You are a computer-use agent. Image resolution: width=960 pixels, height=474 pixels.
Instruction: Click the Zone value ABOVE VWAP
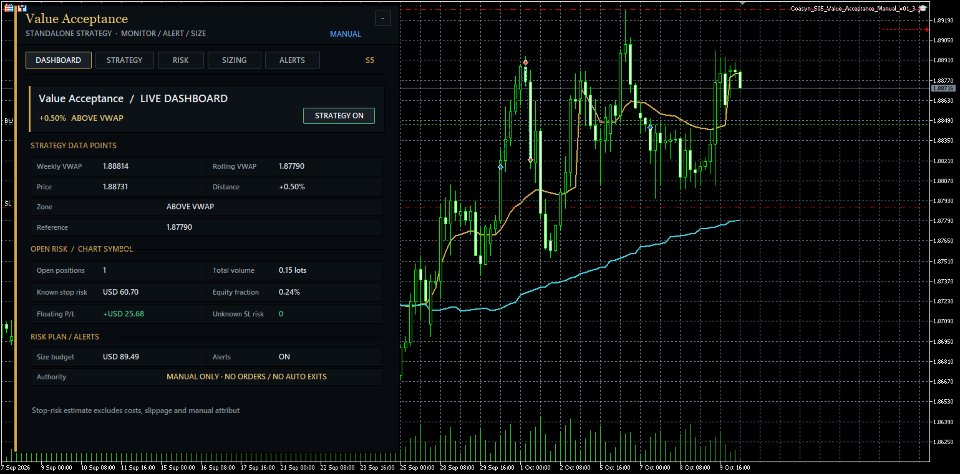190,207
